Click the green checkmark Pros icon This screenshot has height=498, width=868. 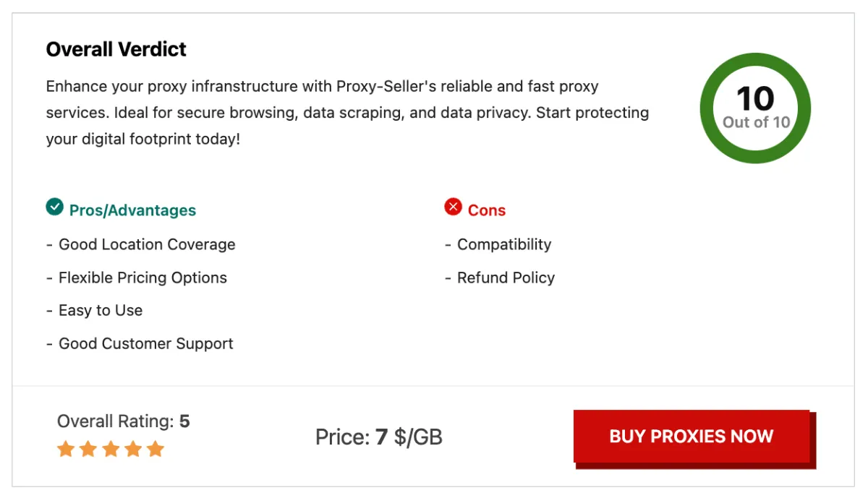[x=54, y=208]
